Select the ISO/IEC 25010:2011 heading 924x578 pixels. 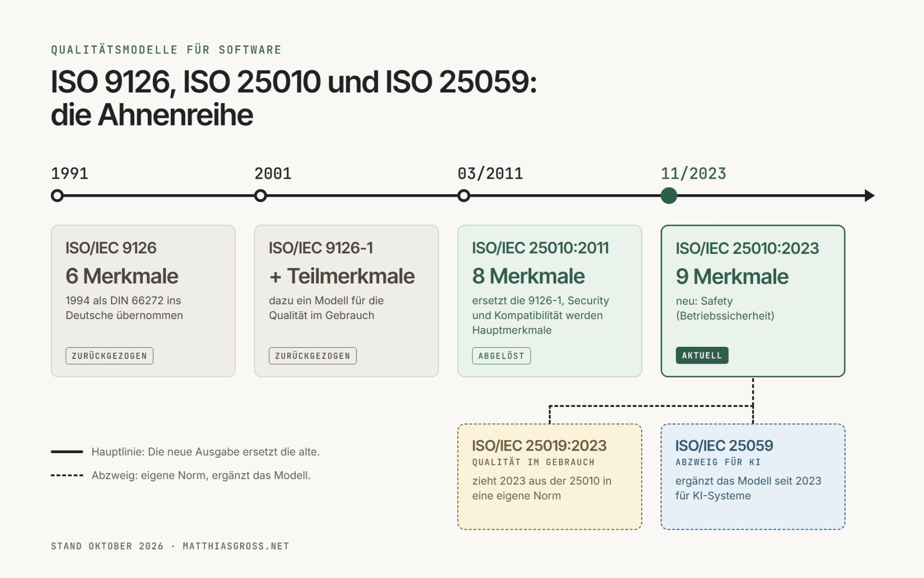[x=541, y=248]
